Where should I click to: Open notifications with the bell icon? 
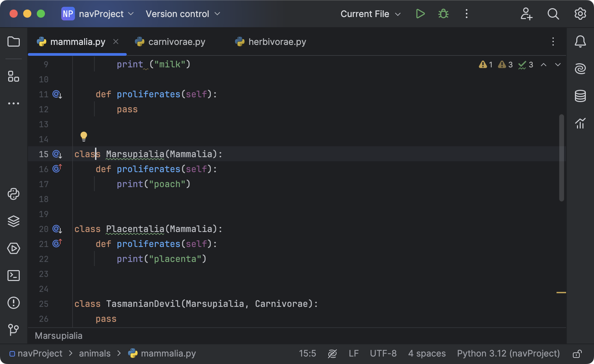tap(581, 42)
